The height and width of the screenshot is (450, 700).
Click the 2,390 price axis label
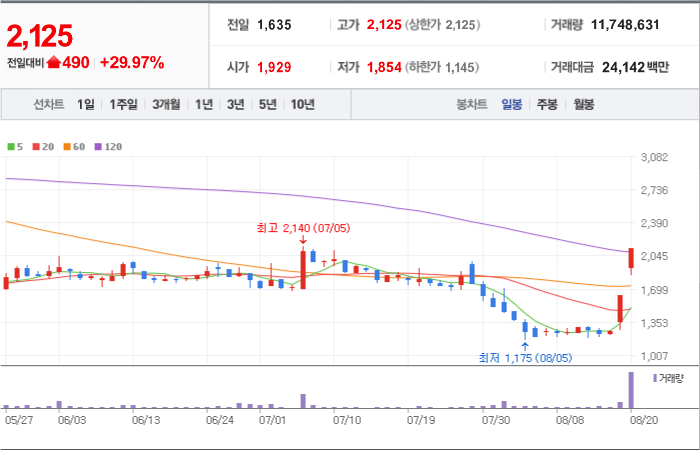point(654,223)
